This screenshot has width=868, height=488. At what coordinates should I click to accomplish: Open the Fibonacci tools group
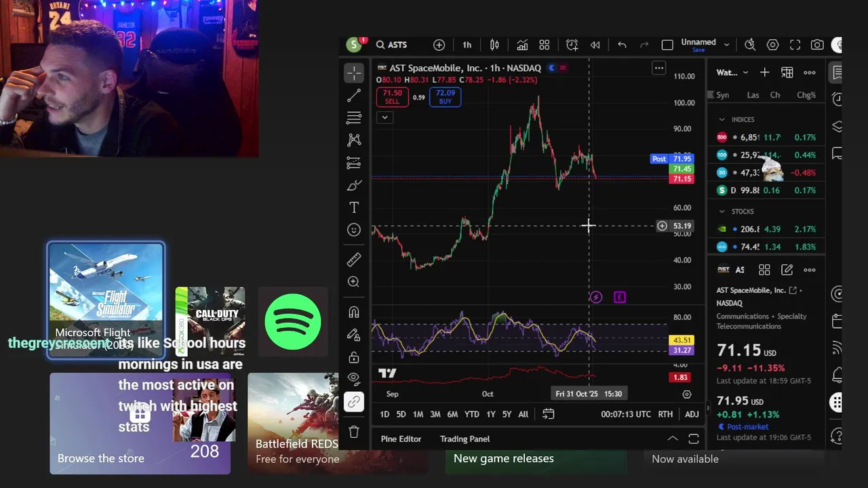click(x=354, y=118)
